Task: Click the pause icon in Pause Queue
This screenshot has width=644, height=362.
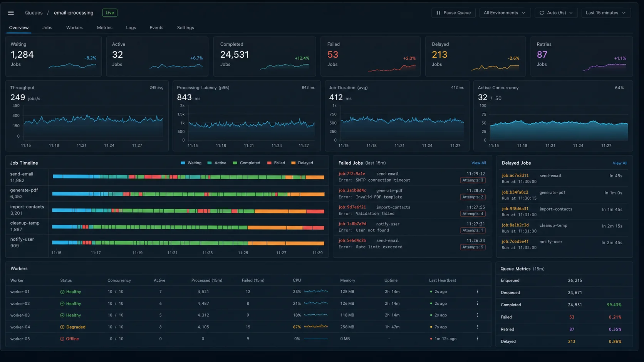Action: pyautogui.click(x=438, y=13)
